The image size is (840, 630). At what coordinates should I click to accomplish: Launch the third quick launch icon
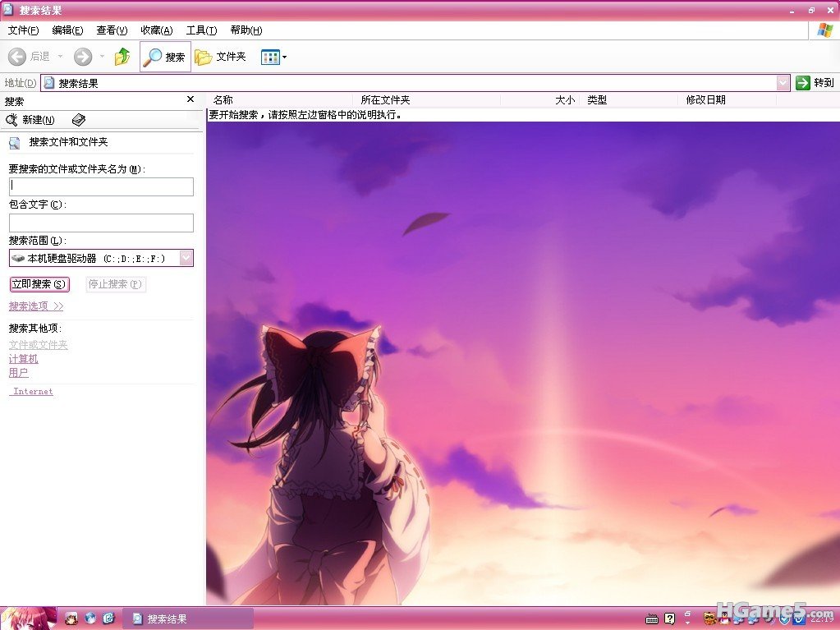point(109,619)
